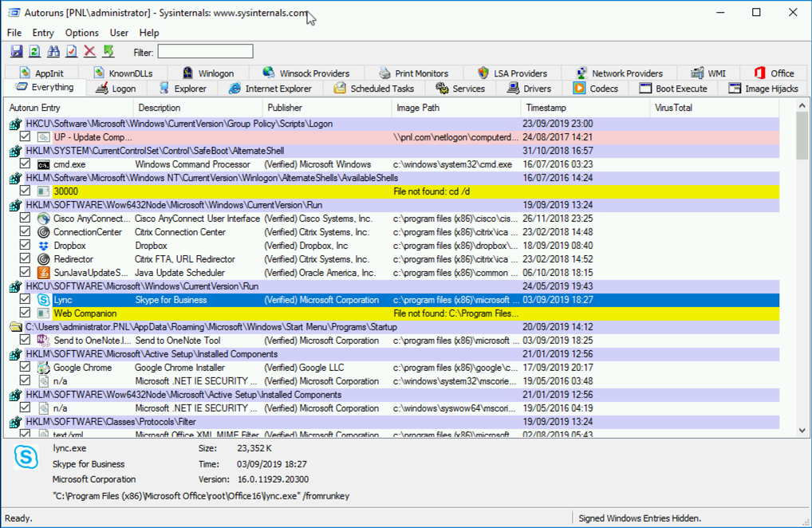The height and width of the screenshot is (528, 812).
Task: Click the Cisco AnyConnect entry icon
Action: point(44,219)
